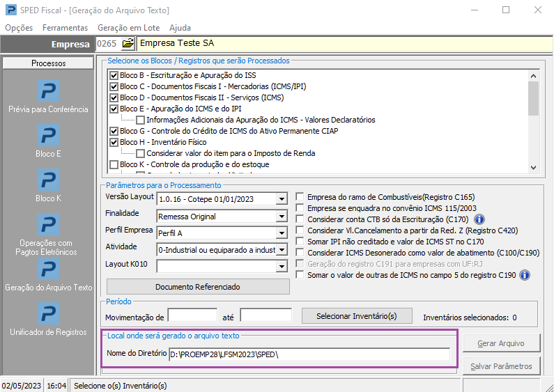Enable Empresa do ramo de Combustíveis option
554x392 pixels.
point(300,197)
